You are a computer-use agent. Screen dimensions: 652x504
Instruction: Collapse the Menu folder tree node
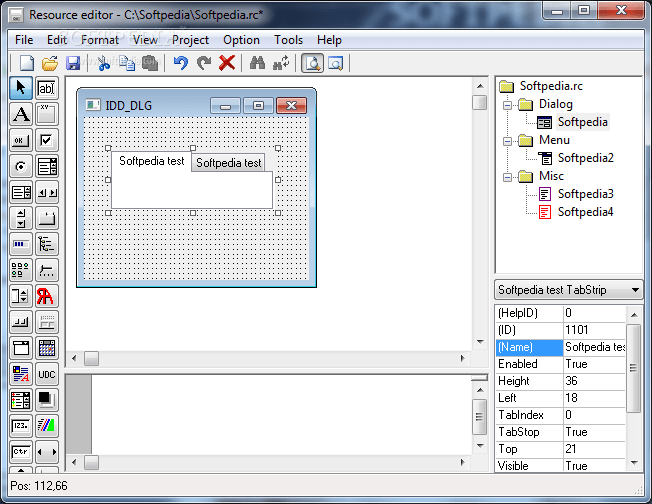507,141
